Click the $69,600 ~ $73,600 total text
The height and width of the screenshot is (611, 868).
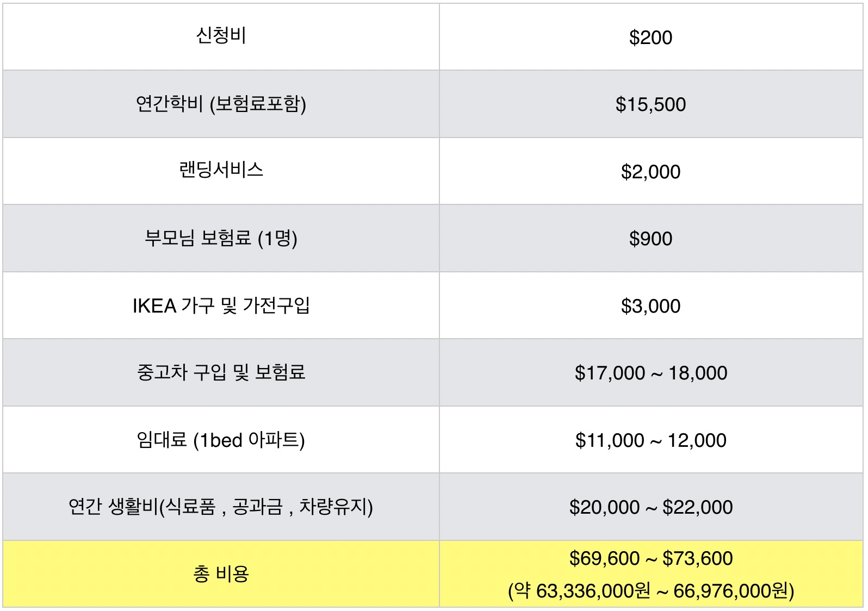click(651, 558)
